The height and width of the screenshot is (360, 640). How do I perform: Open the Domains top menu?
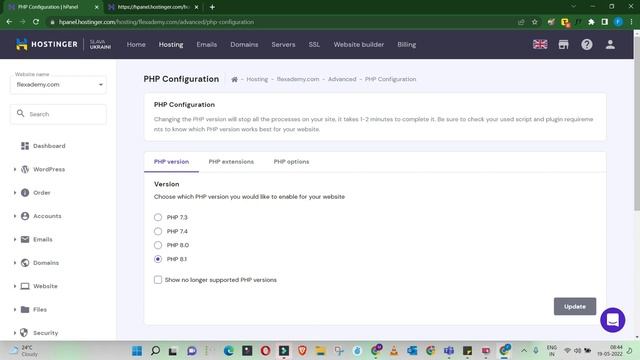(x=244, y=44)
